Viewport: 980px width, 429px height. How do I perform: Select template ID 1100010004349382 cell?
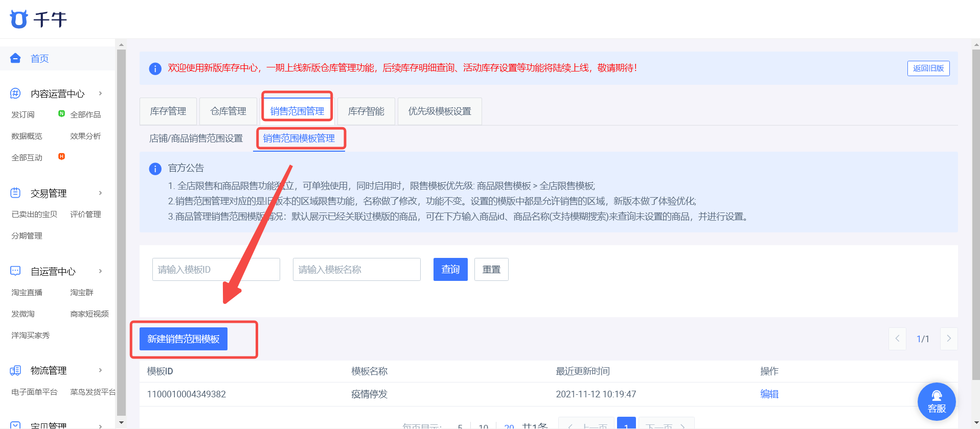187,394
